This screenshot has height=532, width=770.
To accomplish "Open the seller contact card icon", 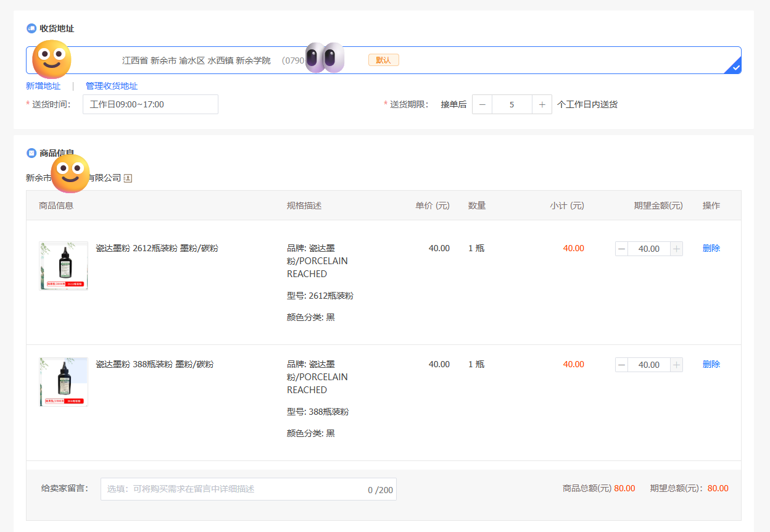I will 128,178.
